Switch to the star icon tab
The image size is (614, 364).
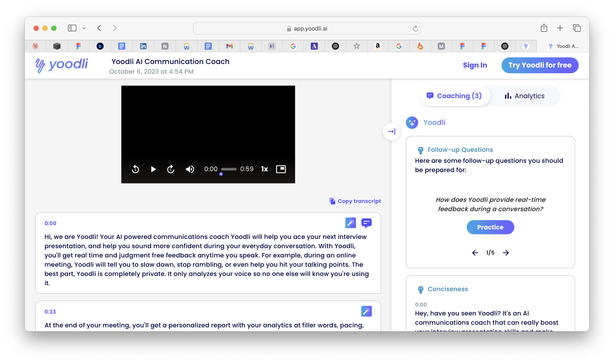pos(356,46)
